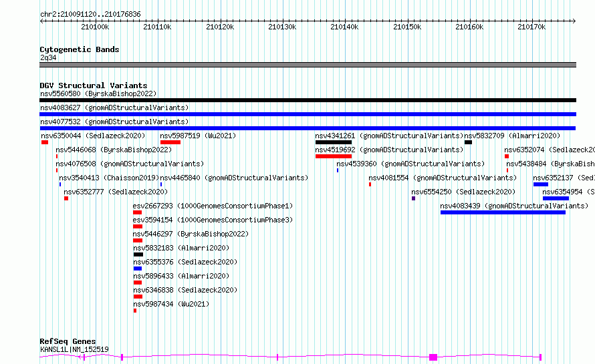Image resolution: width=595 pixels, height=364 pixels.
Task: Select the black nsv5560580 variant bar
Action: click(308, 100)
